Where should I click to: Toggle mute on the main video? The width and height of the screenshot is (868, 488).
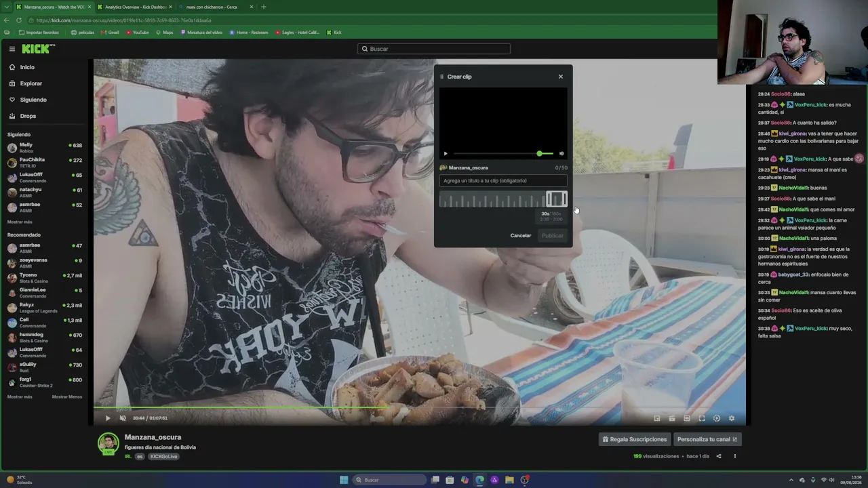point(123,418)
